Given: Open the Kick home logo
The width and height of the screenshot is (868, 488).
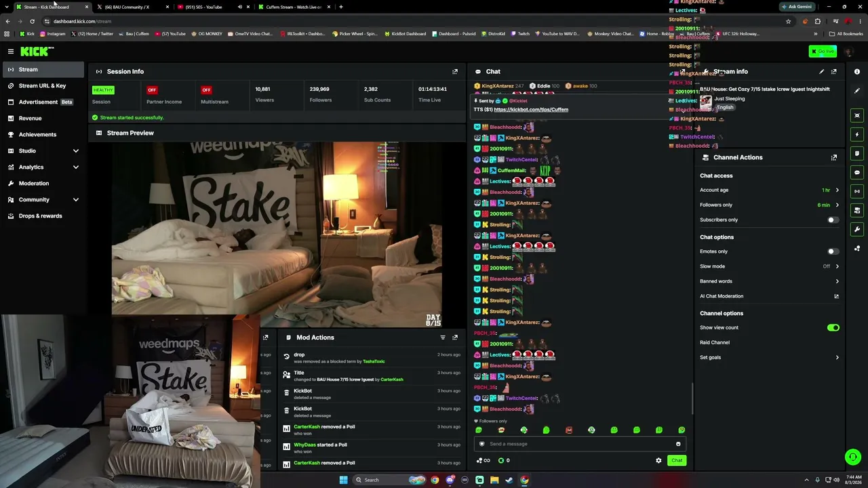Looking at the screenshot, I should [37, 52].
